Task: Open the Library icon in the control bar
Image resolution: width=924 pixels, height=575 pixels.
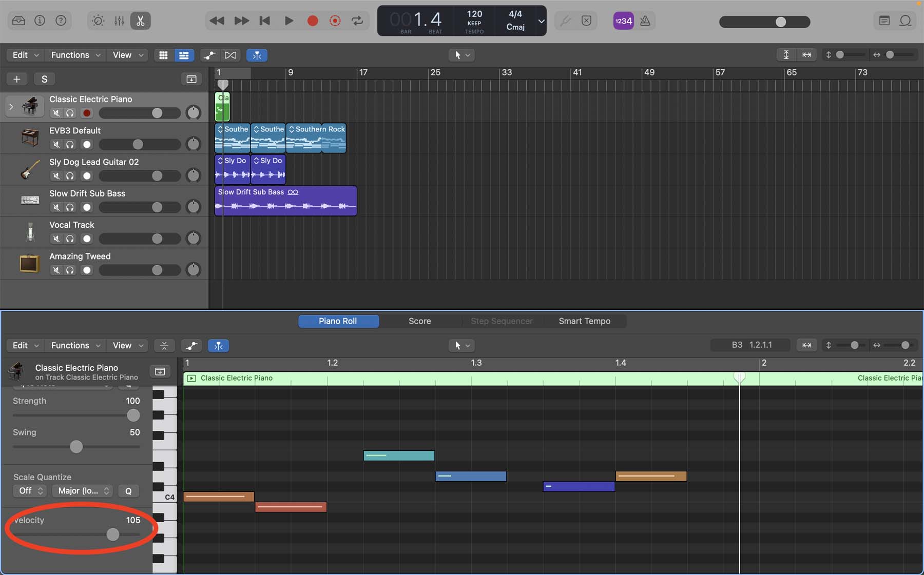Action: tap(18, 21)
